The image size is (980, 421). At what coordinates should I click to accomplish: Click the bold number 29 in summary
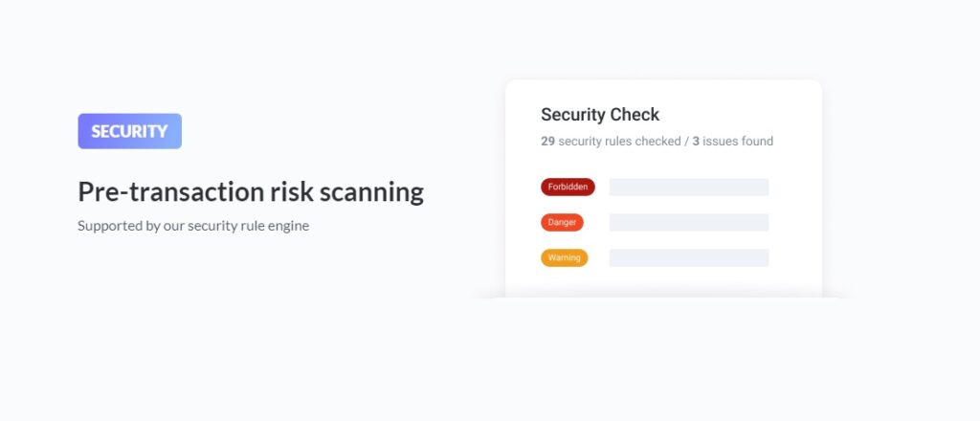point(547,141)
